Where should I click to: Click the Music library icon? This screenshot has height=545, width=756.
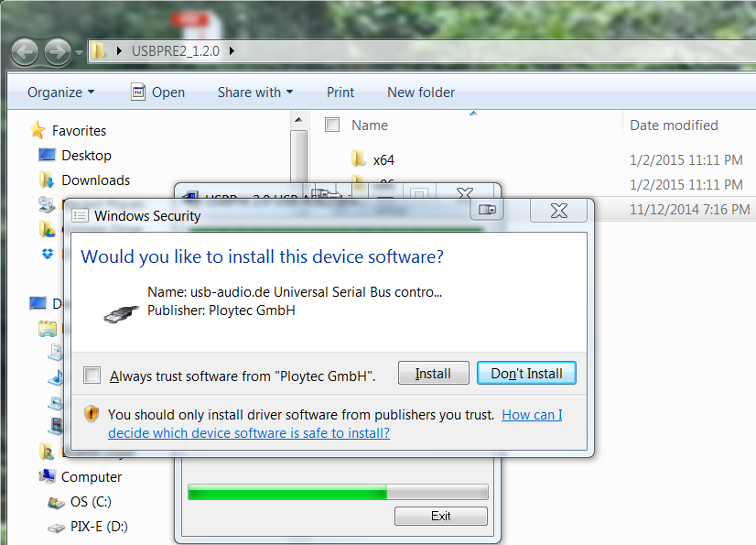click(x=56, y=376)
